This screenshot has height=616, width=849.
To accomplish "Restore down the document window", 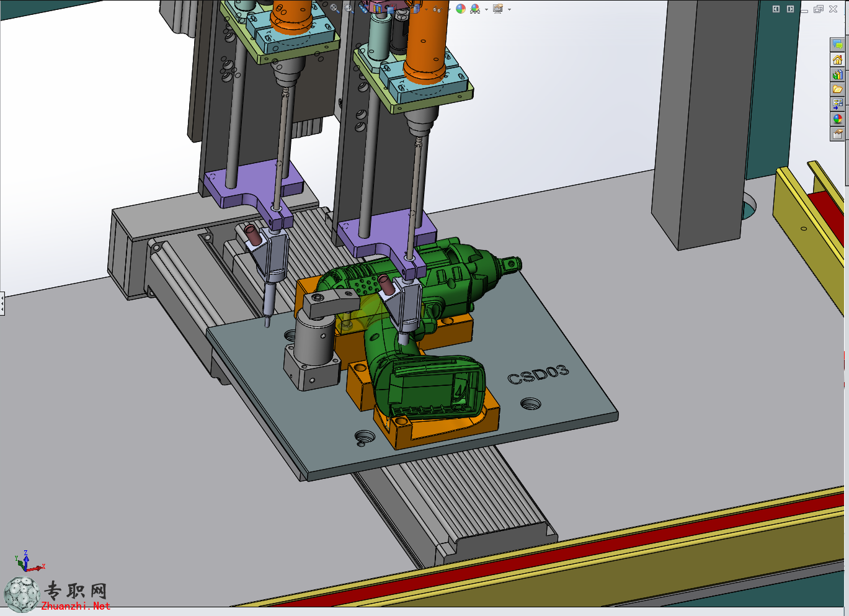I will tap(819, 9).
